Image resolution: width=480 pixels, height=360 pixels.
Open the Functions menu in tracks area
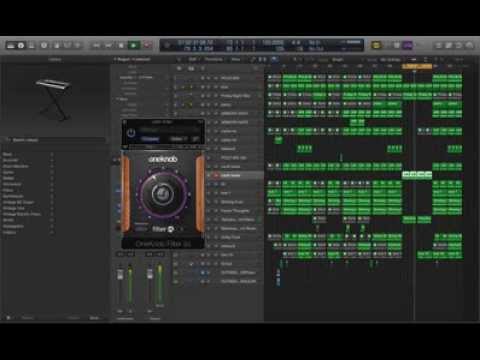pyautogui.click(x=213, y=59)
